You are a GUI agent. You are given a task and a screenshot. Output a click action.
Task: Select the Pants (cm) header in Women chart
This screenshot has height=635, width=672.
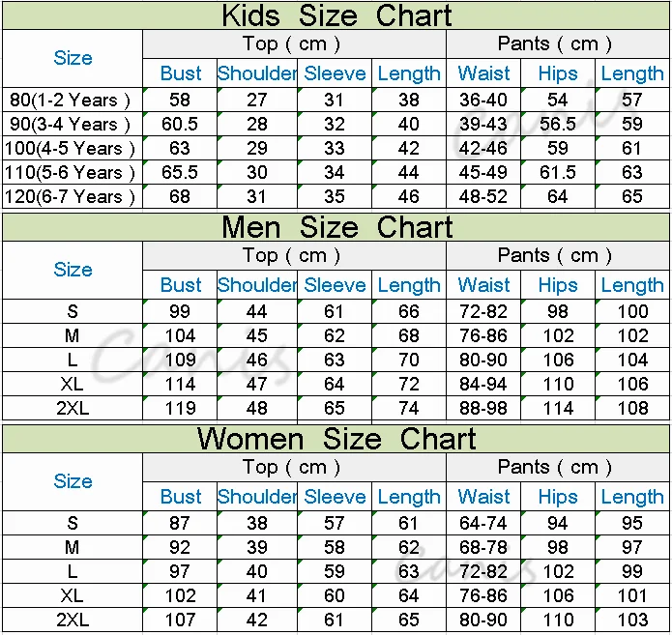[555, 467]
